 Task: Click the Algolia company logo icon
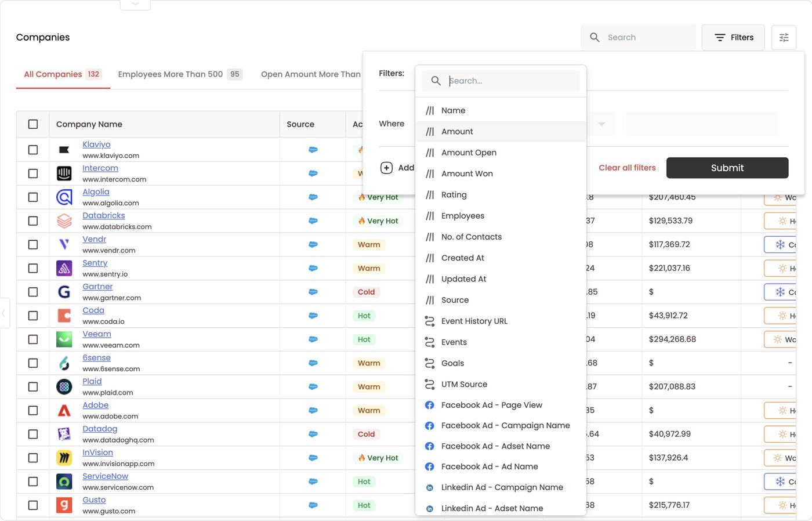64,197
